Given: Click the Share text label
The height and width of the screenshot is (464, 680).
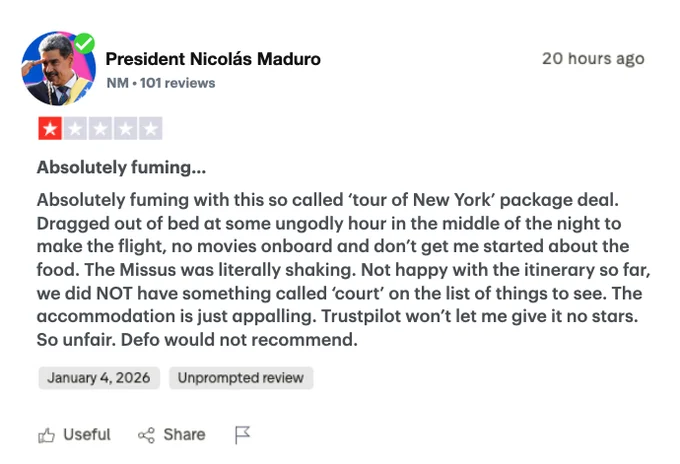Looking at the screenshot, I should tap(184, 434).
